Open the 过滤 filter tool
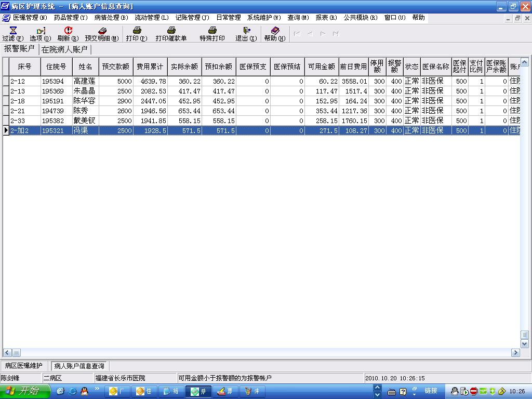The image size is (532, 399). (13, 34)
